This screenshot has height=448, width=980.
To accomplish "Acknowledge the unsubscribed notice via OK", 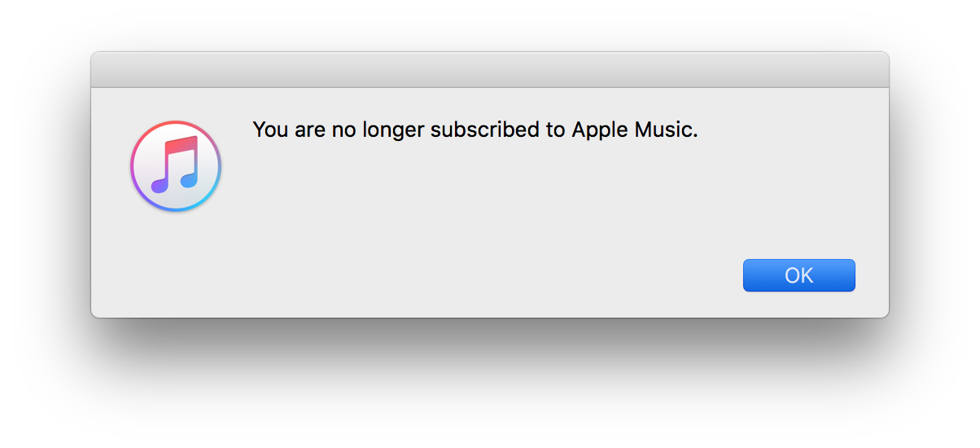I will click(798, 275).
